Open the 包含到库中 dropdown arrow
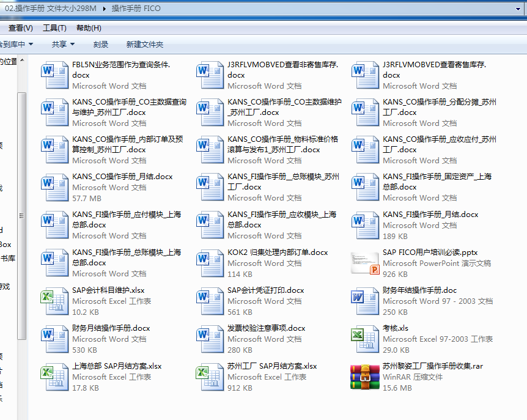The height and width of the screenshot is (420, 527). tap(31, 44)
